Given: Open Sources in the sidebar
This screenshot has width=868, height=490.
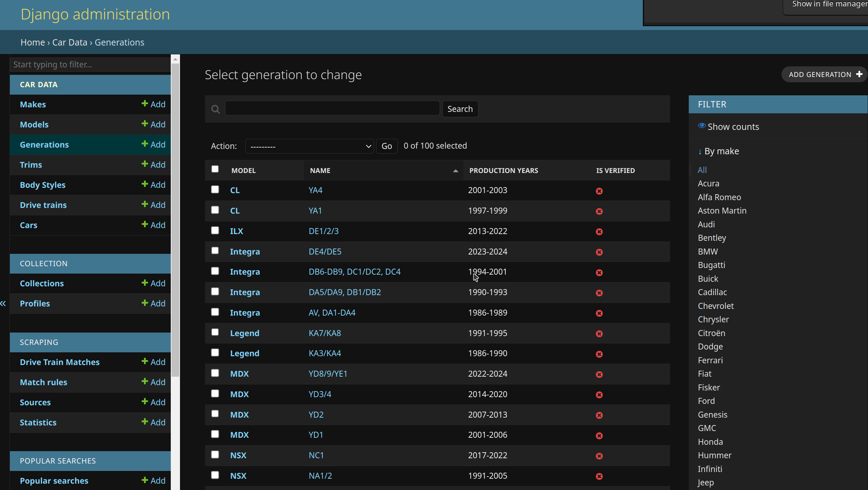Looking at the screenshot, I should coord(35,402).
